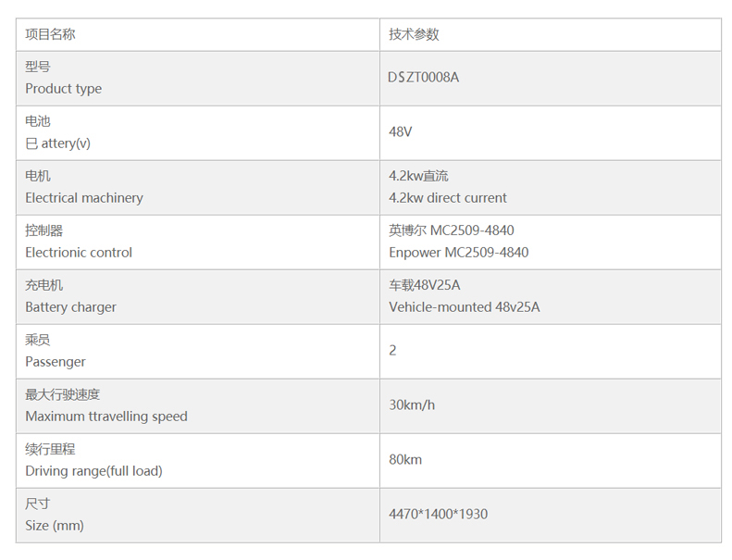
Task: Click the Battery charger label
Action: pos(70,307)
